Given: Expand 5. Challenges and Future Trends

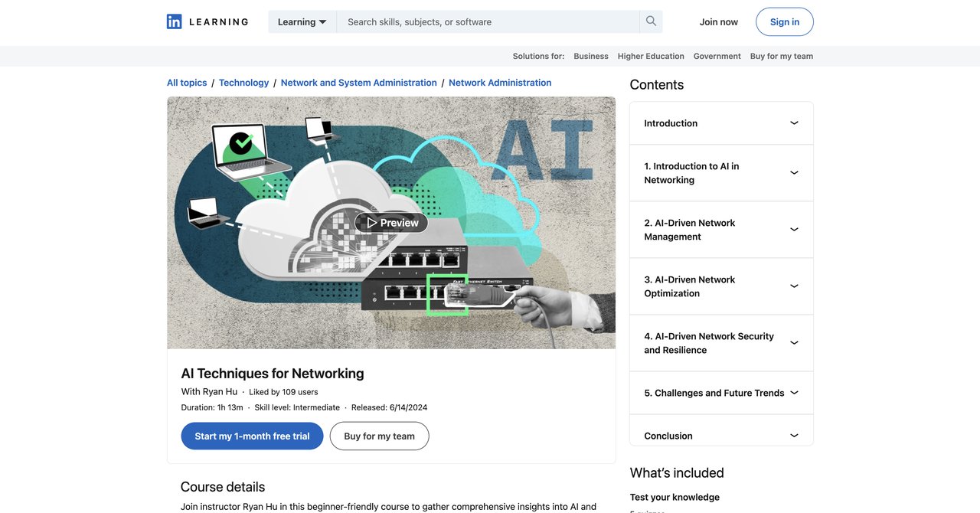Looking at the screenshot, I should pos(721,393).
